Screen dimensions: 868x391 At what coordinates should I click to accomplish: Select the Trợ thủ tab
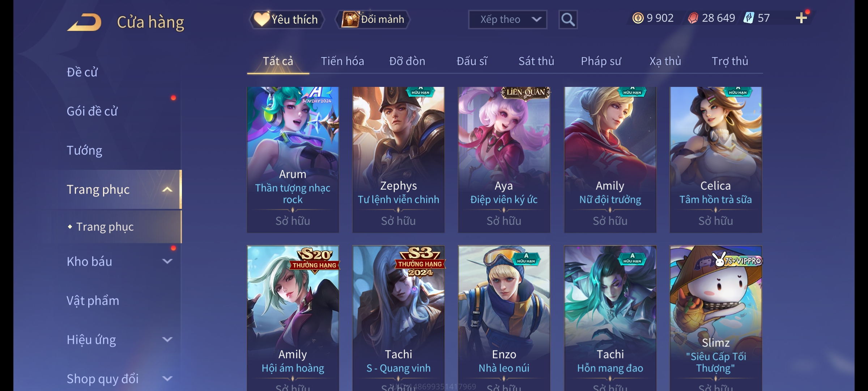[x=730, y=61]
